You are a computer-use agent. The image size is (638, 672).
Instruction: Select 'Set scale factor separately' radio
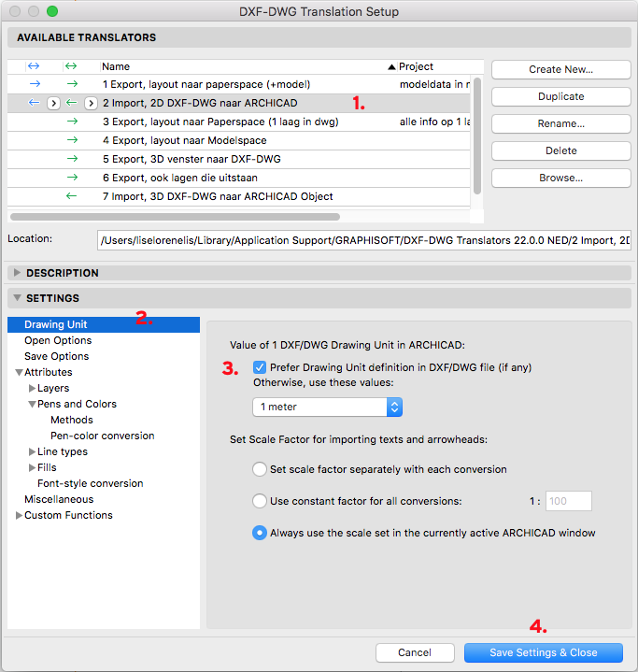point(260,469)
